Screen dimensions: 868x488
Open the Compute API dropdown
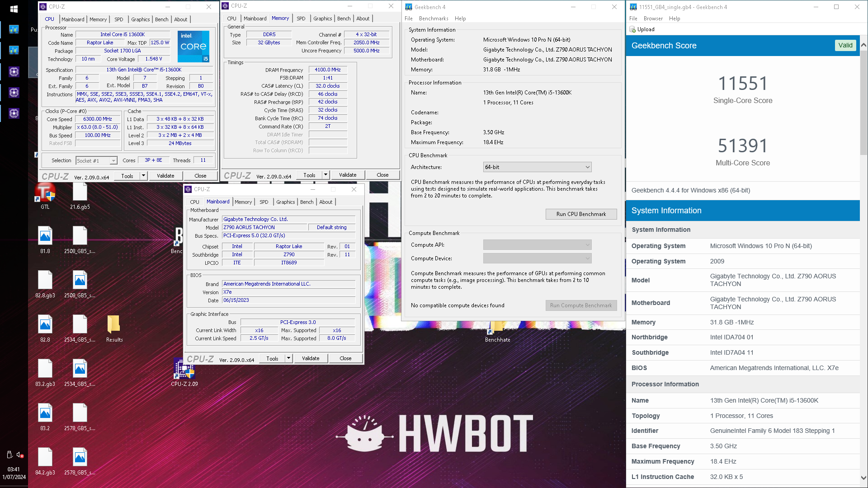coord(537,245)
